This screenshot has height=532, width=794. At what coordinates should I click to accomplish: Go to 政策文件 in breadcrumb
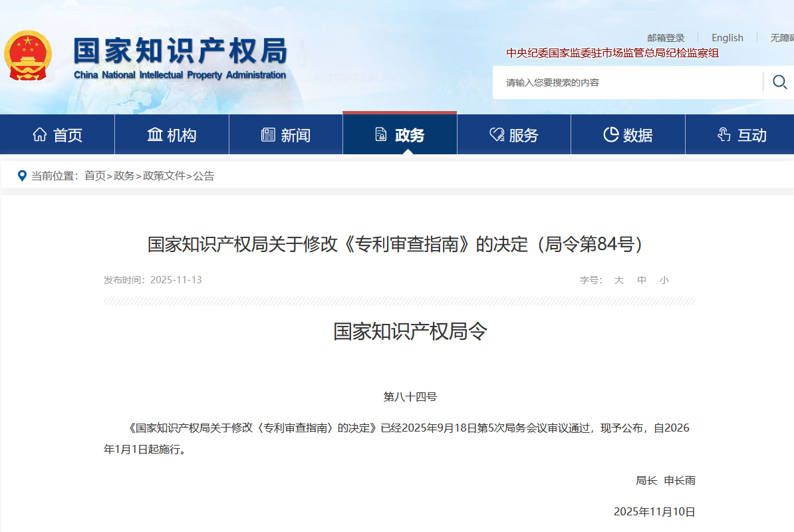point(164,176)
